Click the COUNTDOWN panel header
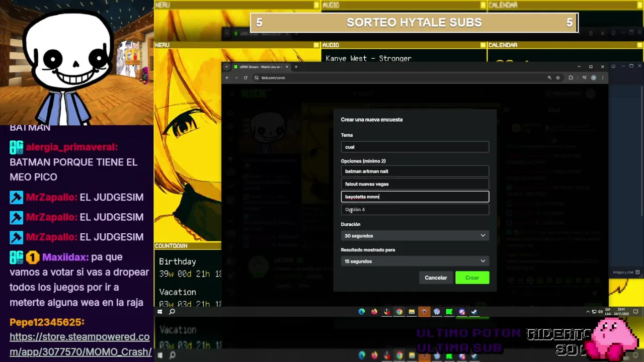 (x=188, y=246)
